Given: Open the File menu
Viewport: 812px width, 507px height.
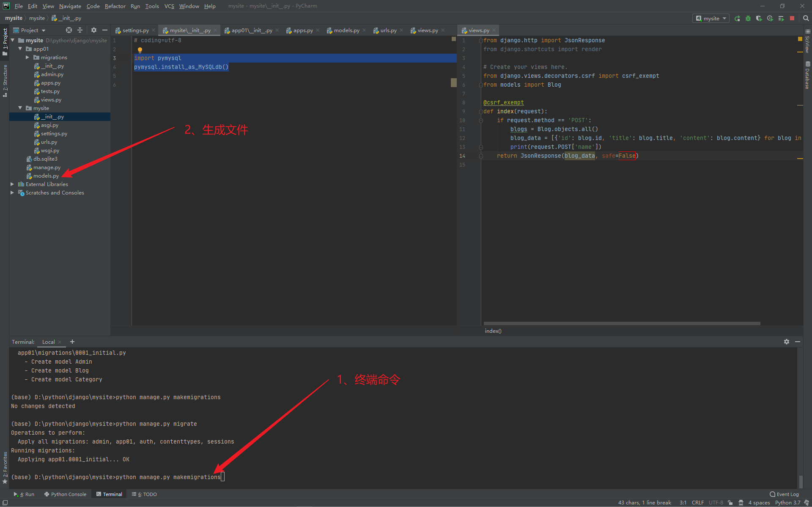Looking at the screenshot, I should point(19,6).
